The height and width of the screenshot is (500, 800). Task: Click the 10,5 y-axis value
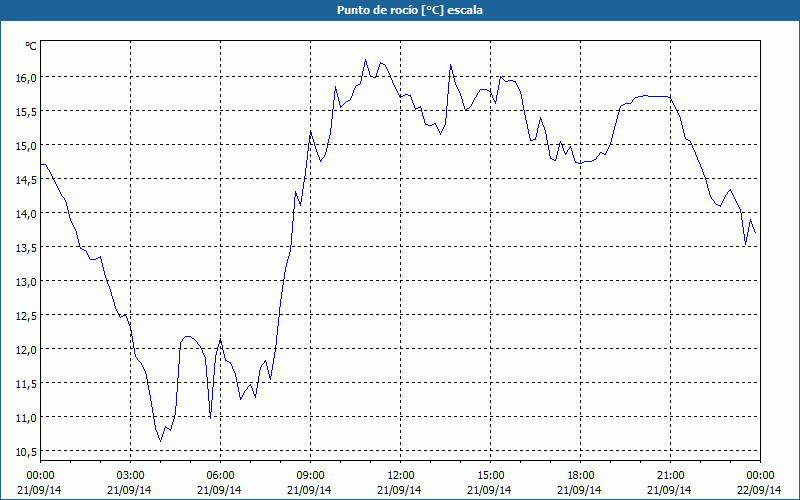point(26,452)
